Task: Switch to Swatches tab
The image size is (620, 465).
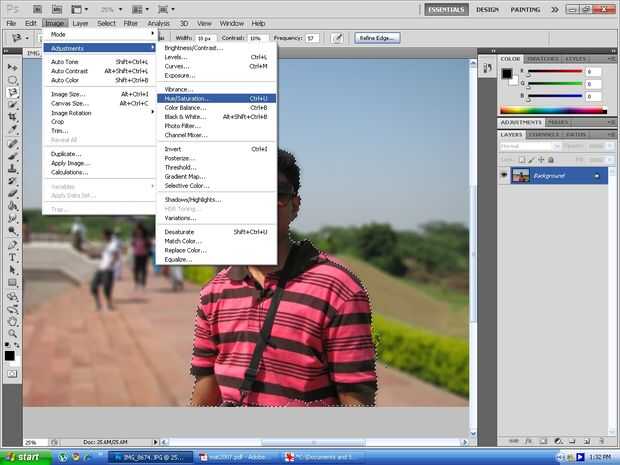Action: [542, 59]
